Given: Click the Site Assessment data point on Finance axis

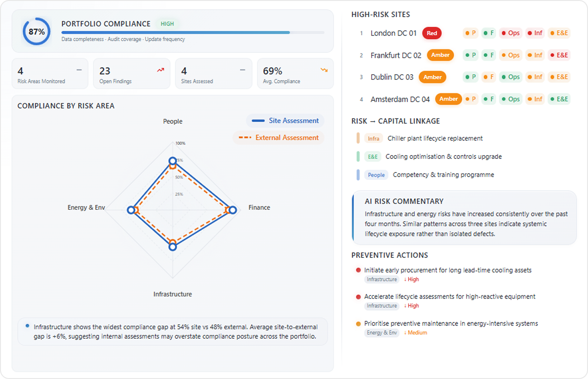Looking at the screenshot, I should click(x=232, y=210).
